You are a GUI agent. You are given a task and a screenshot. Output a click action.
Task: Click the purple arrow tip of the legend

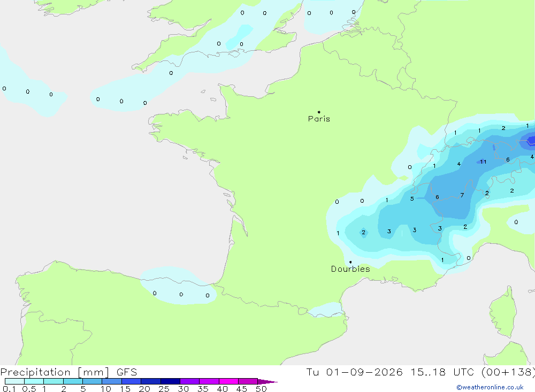[x=268, y=382]
